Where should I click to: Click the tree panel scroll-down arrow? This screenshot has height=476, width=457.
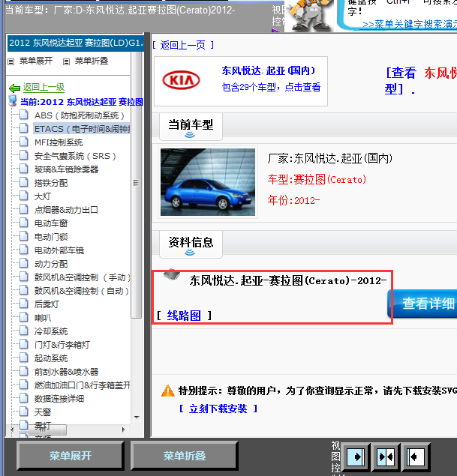[137, 417]
